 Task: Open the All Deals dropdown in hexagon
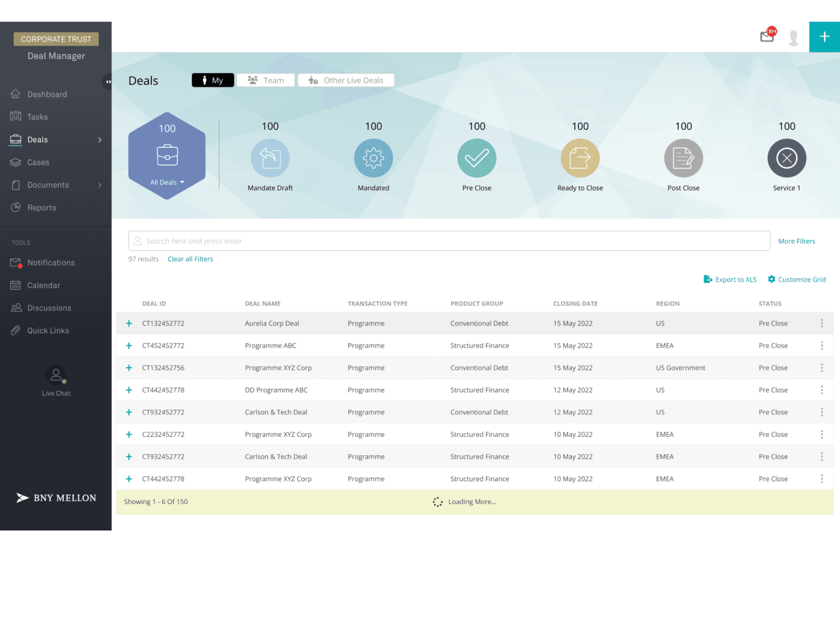tap(167, 182)
